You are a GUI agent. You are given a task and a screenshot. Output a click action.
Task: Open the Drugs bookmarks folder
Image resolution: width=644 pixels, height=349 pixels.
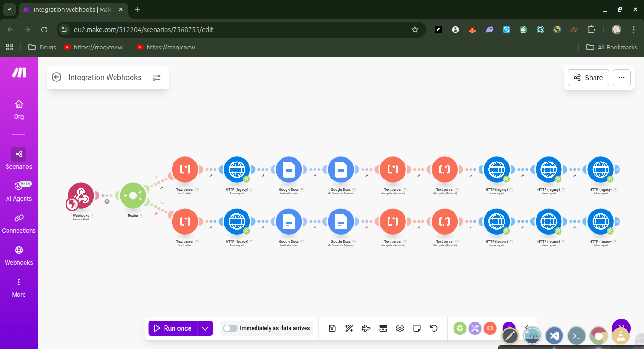pyautogui.click(x=41, y=47)
